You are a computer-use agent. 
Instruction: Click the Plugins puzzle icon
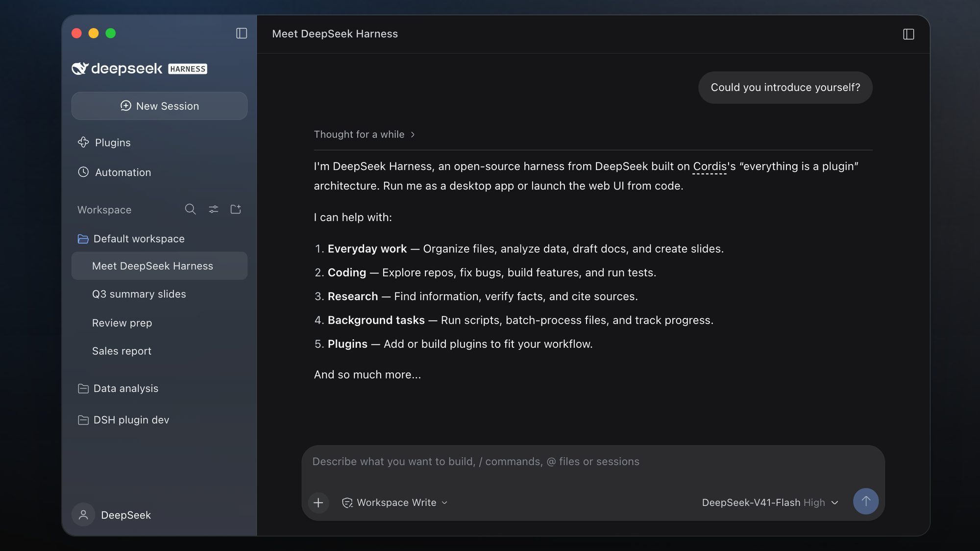[83, 142]
